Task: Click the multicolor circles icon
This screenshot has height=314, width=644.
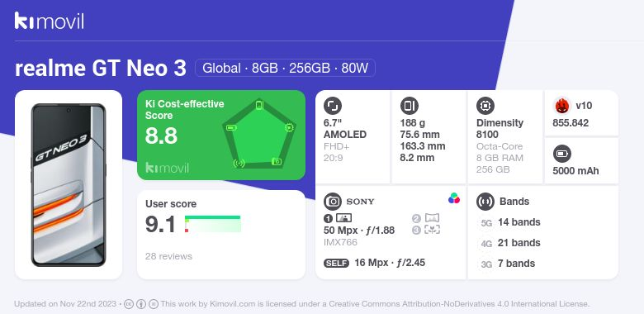Action: coord(454,198)
